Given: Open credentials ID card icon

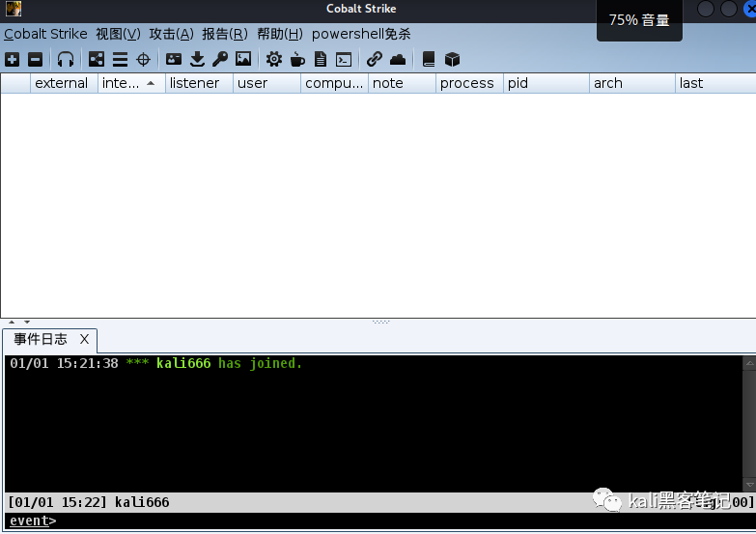Looking at the screenshot, I should click(x=174, y=59).
